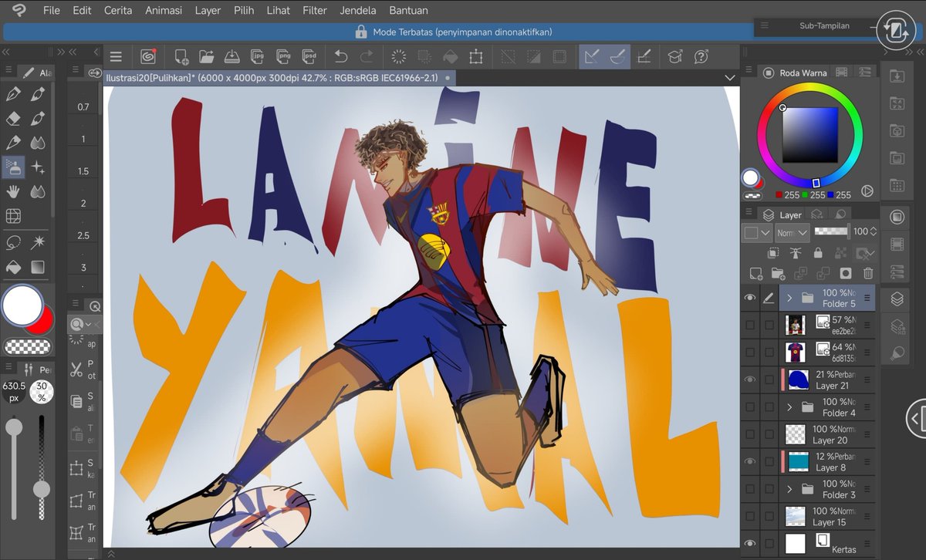Show Folder 4 by clicking its visibility box
This screenshot has width=926, height=560.
(750, 407)
